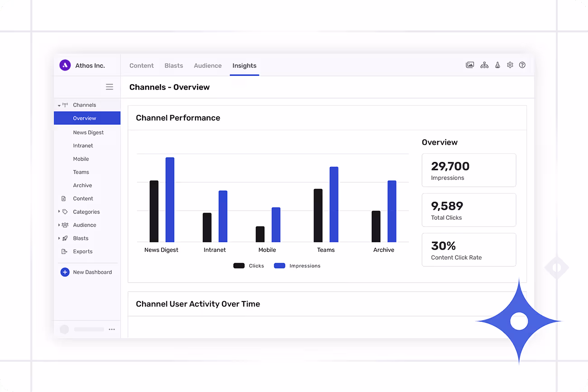The height and width of the screenshot is (392, 588).
Task: Click the Teams blue impressions bar
Action: (334, 204)
